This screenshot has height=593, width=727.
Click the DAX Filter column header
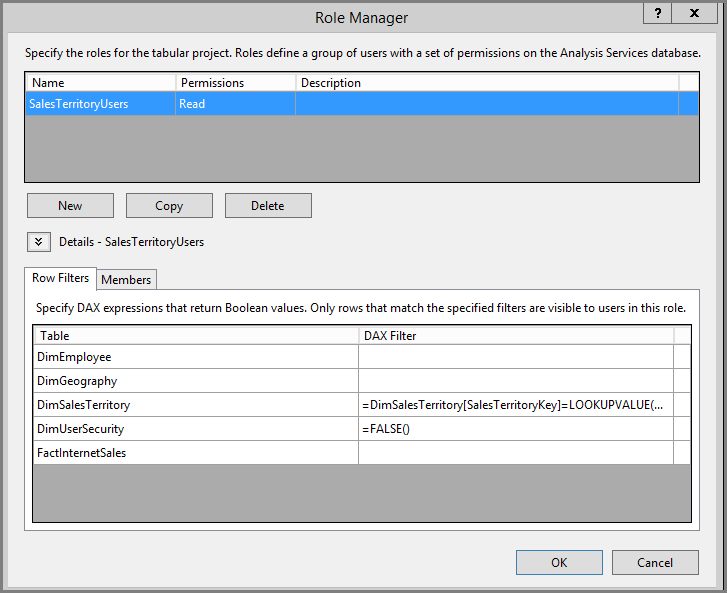[x=516, y=336]
